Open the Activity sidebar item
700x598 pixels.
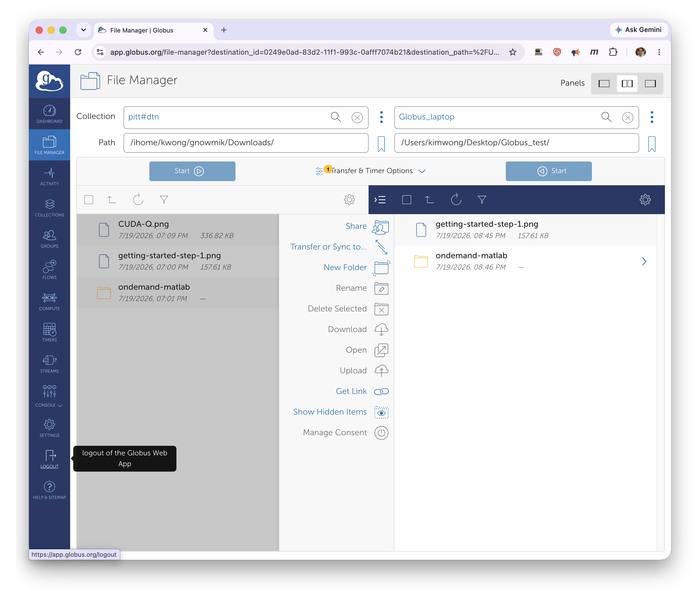click(x=49, y=176)
